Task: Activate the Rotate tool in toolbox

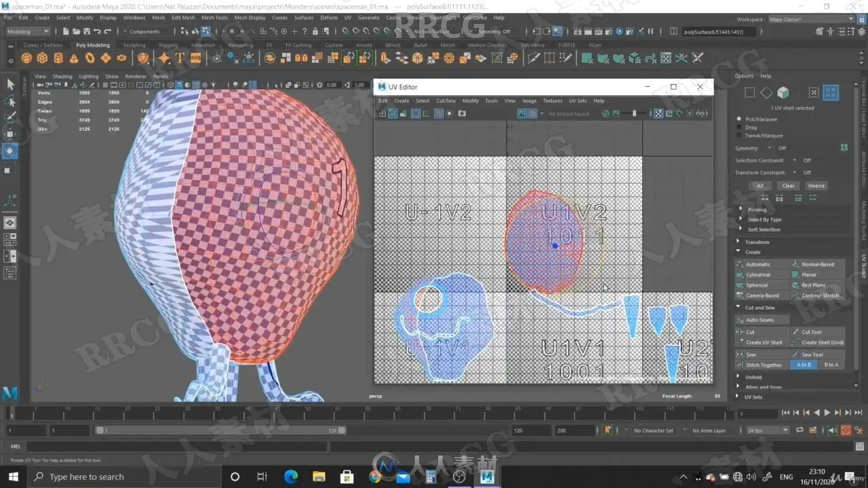Action: click(10, 151)
